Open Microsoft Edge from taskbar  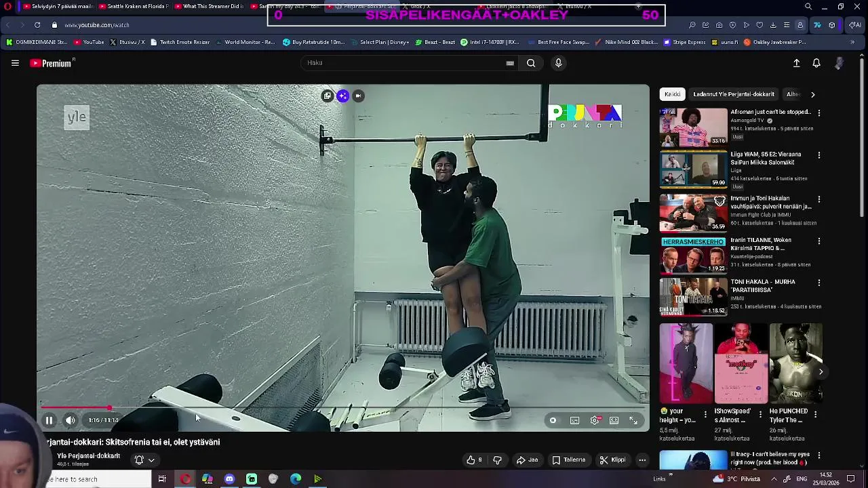tap(296, 479)
